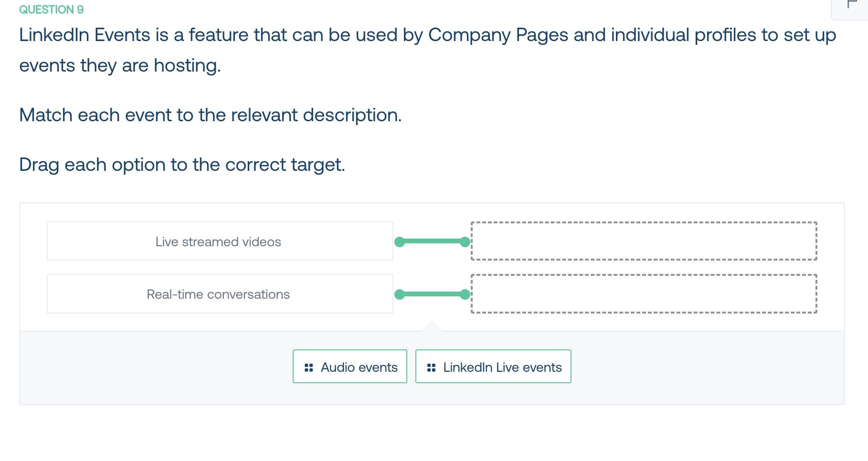Click the Real-time conversations box
Image resolution: width=868 pixels, height=461 pixels.
click(x=220, y=293)
